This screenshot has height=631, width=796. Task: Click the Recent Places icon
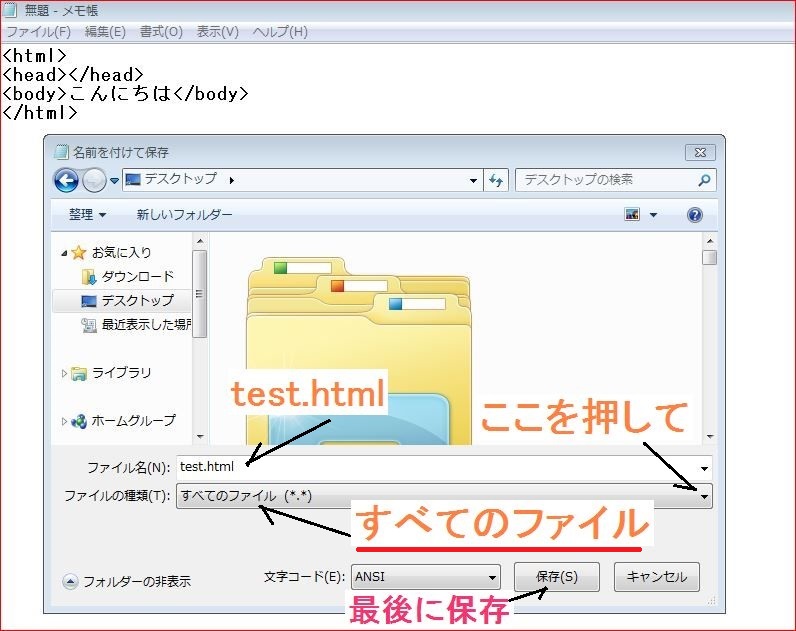(89, 325)
